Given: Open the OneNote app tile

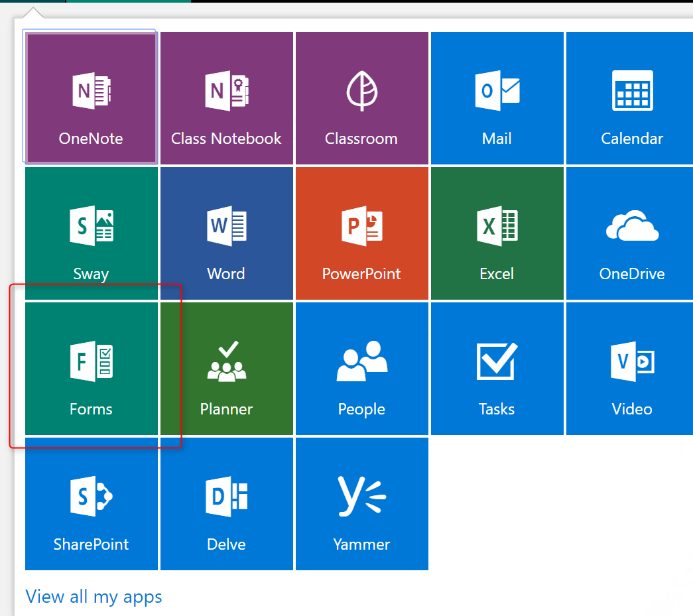Looking at the screenshot, I should click(92, 97).
